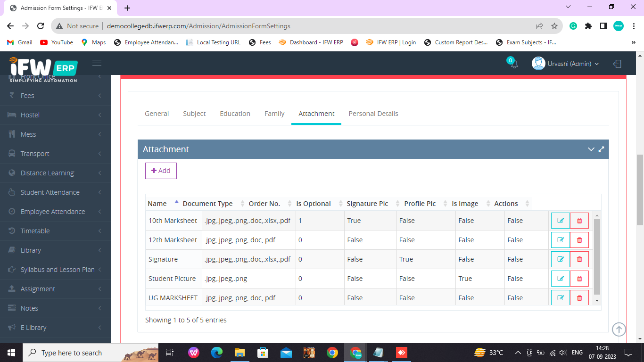The height and width of the screenshot is (362, 644).
Task: Reload the browser page
Action: (x=41, y=26)
